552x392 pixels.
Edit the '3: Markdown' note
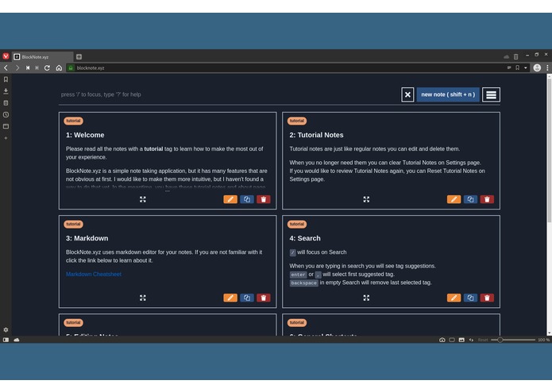[230, 298]
